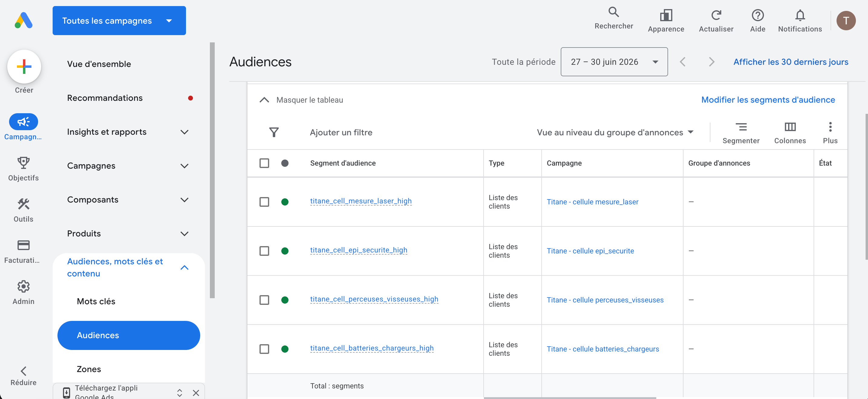Open the Colonnes columns icon

tap(790, 127)
